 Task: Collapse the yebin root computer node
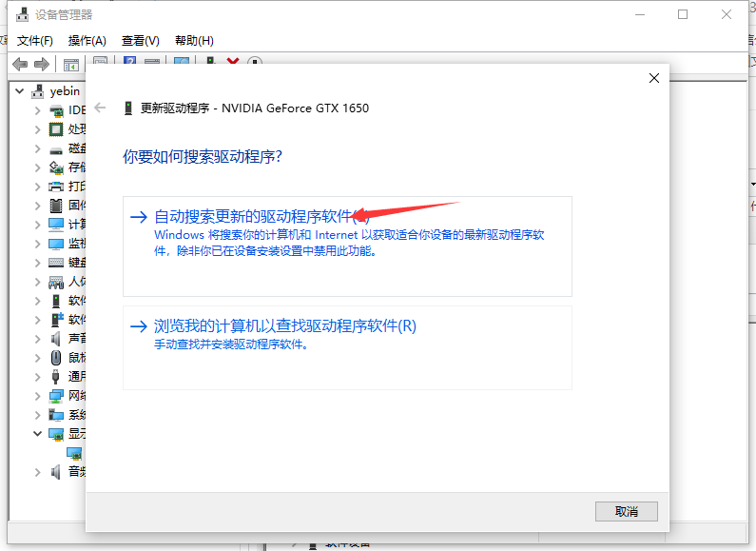click(20, 91)
